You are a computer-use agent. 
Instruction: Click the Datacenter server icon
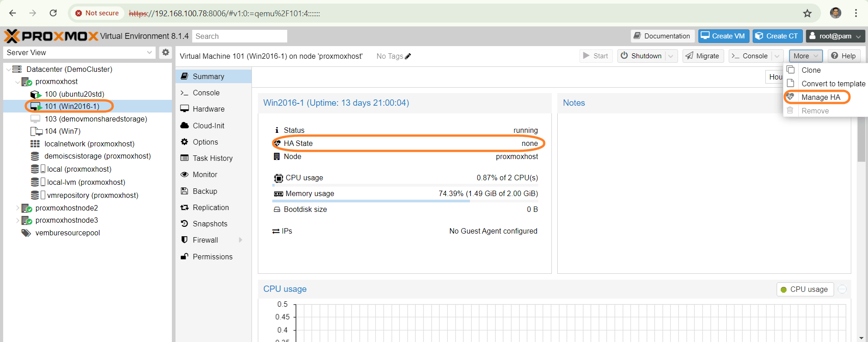pos(17,69)
